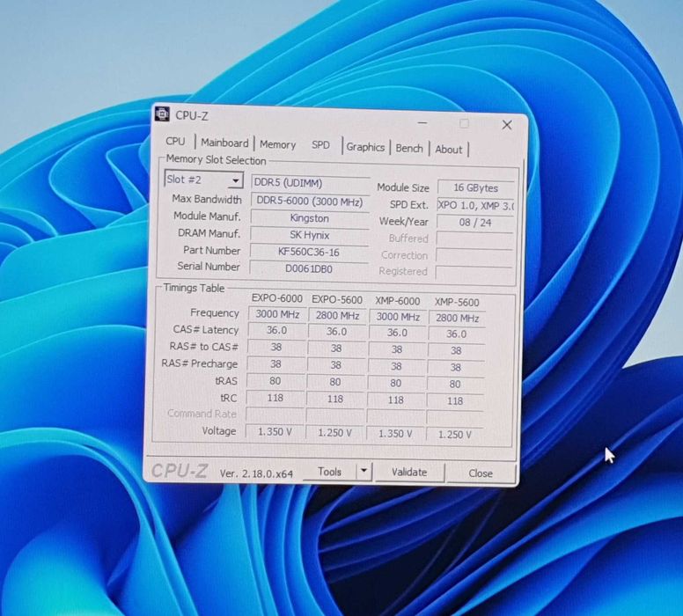Click the 16 GBytes module size value
The height and width of the screenshot is (616, 683).
(x=475, y=188)
